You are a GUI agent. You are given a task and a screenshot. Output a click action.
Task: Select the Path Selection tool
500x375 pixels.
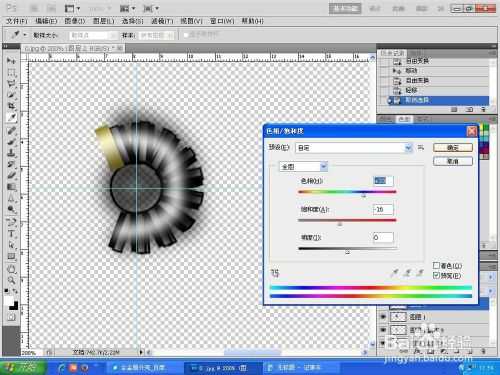11,245
